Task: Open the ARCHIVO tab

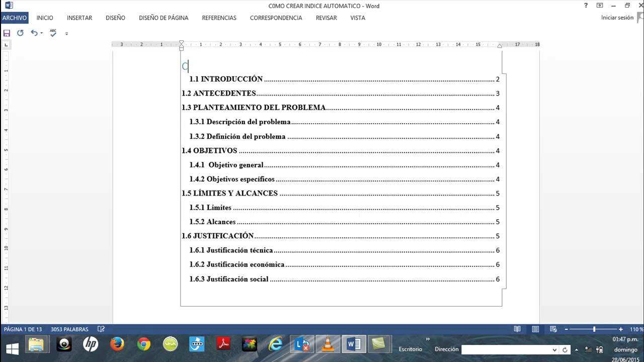Action: 15,18
